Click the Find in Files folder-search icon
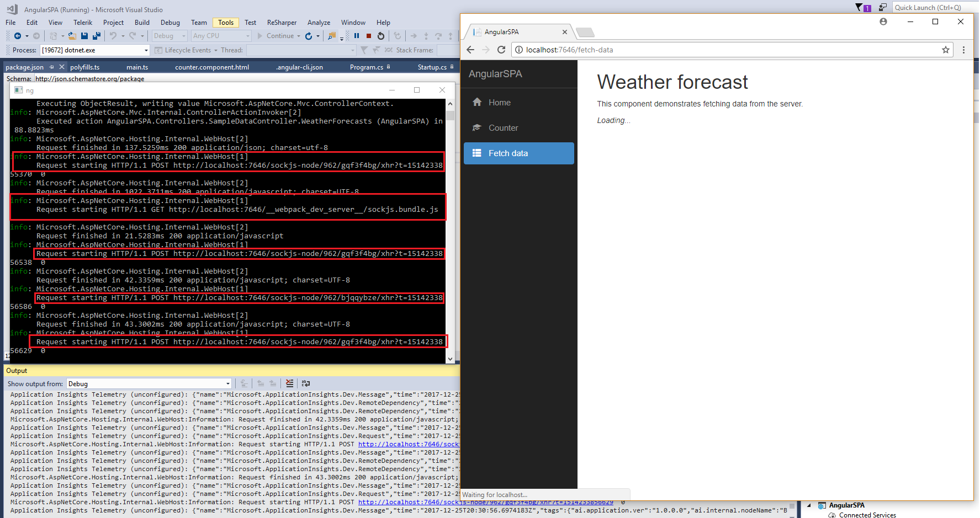980x518 pixels. click(332, 36)
